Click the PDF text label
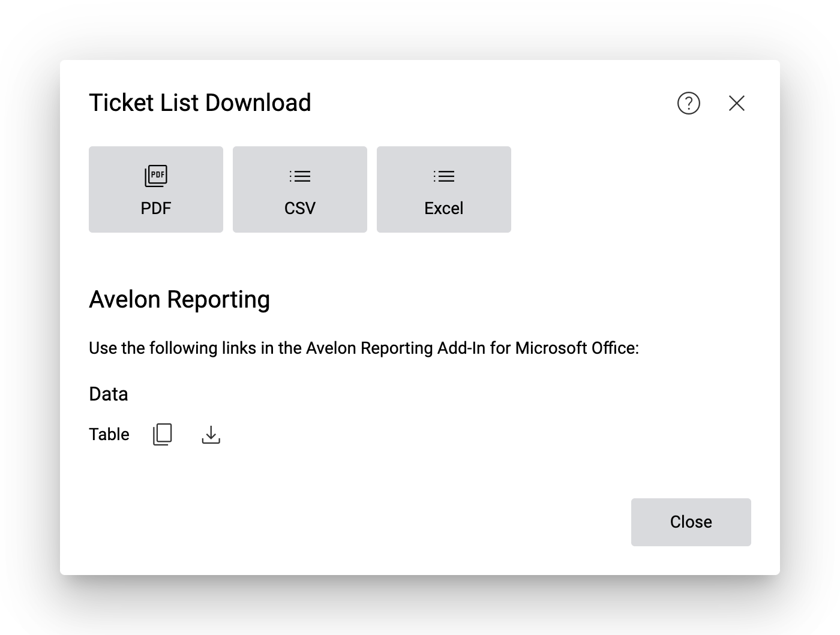The height and width of the screenshot is (635, 840). click(156, 209)
